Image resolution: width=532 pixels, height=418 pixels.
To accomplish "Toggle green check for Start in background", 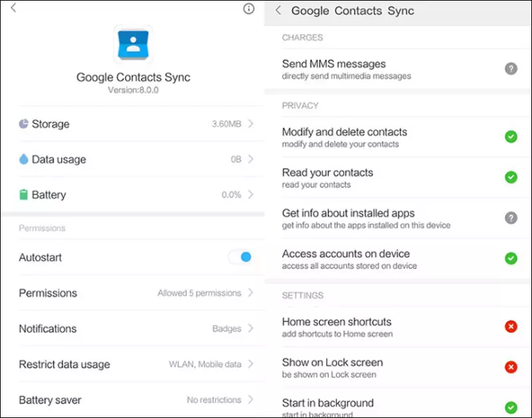I will coord(511,407).
